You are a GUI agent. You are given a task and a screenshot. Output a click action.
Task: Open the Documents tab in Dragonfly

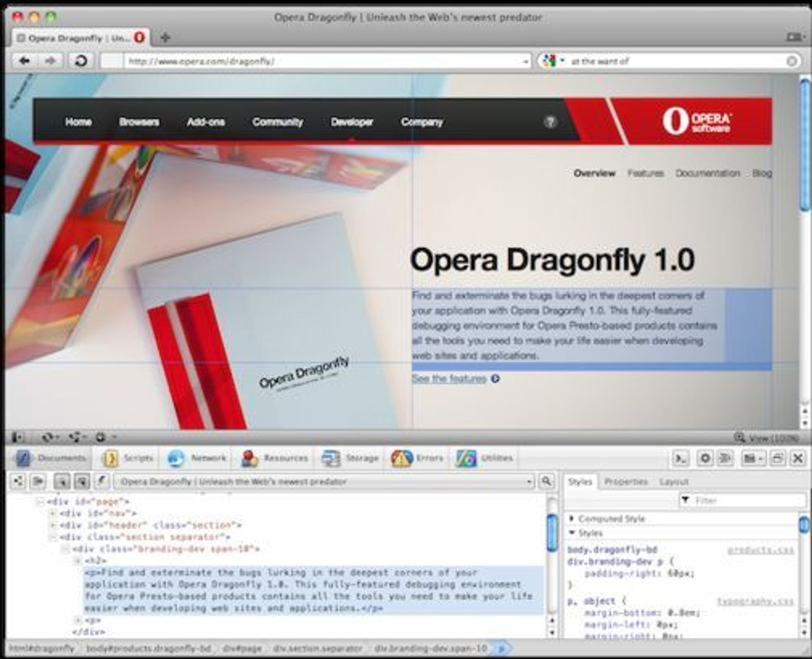tap(50, 459)
